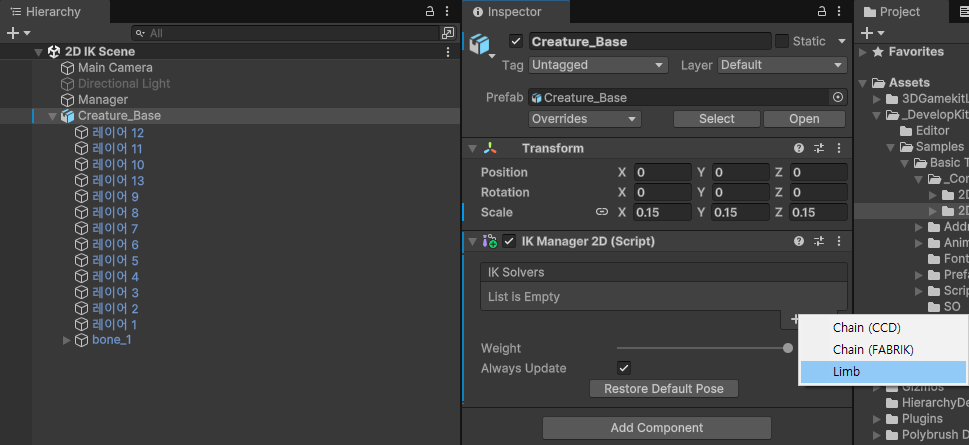Click the prefab Select button

[717, 119]
